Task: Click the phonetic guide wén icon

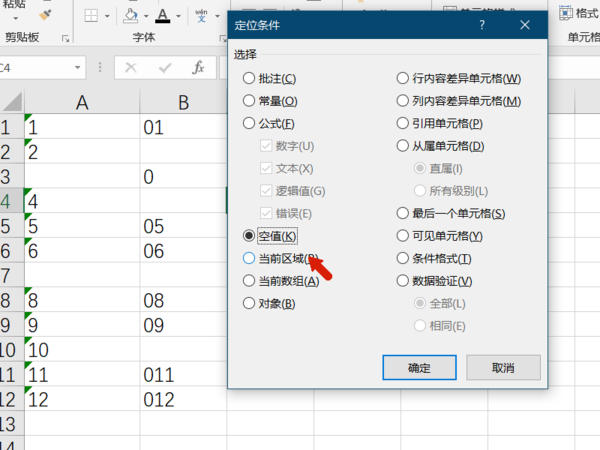Action: (201, 16)
